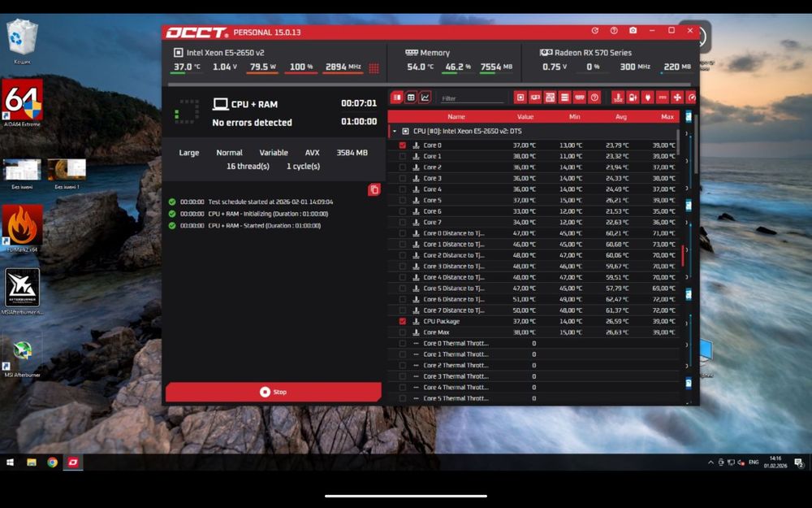Screen dimensions: 812x508
Task: Click the '3584 MB' memory setting text
Action: click(x=352, y=153)
